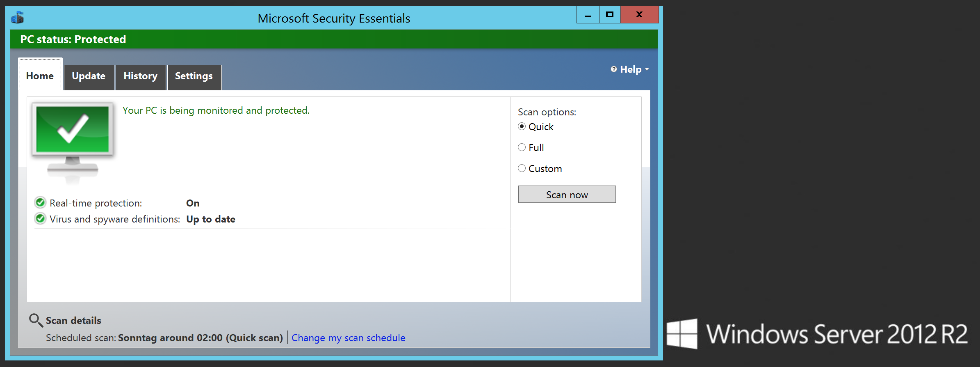This screenshot has height=367, width=980.
Task: Switch to the Home tab
Action: coord(40,75)
